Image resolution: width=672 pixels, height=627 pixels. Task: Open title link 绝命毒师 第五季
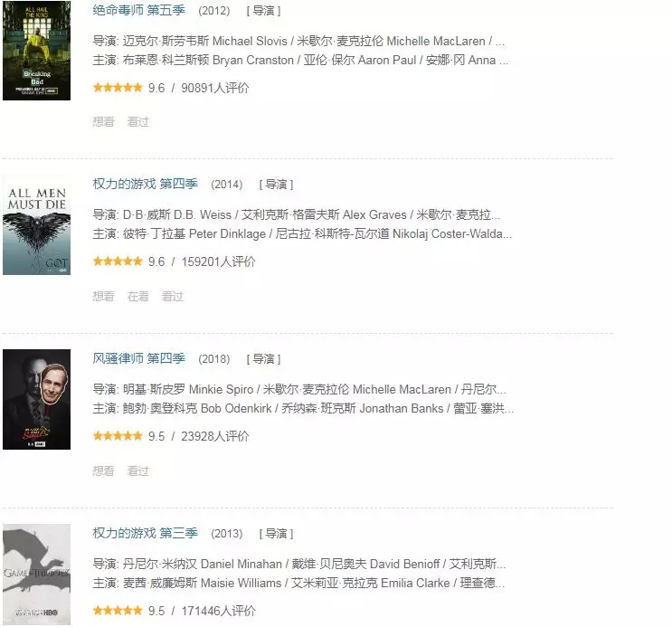[x=139, y=10]
